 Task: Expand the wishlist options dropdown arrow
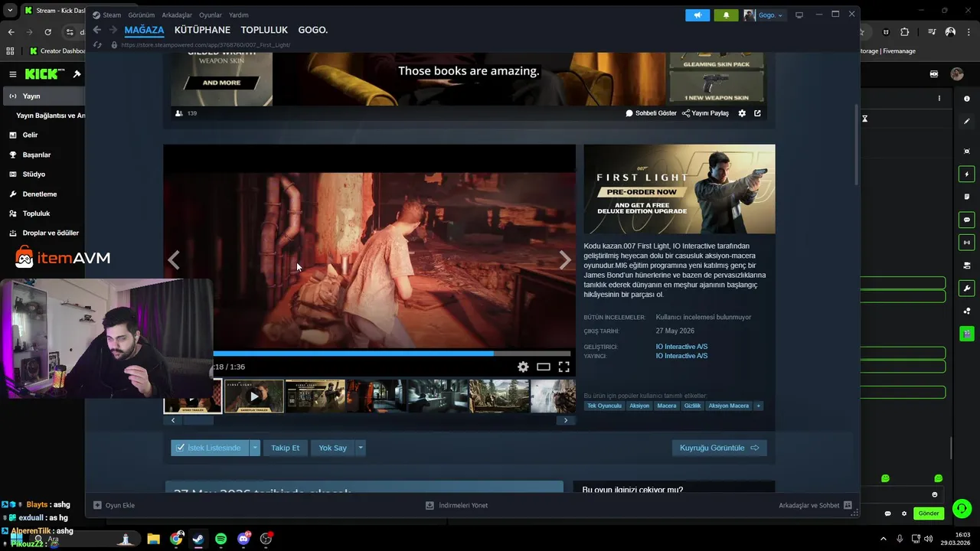(x=255, y=448)
